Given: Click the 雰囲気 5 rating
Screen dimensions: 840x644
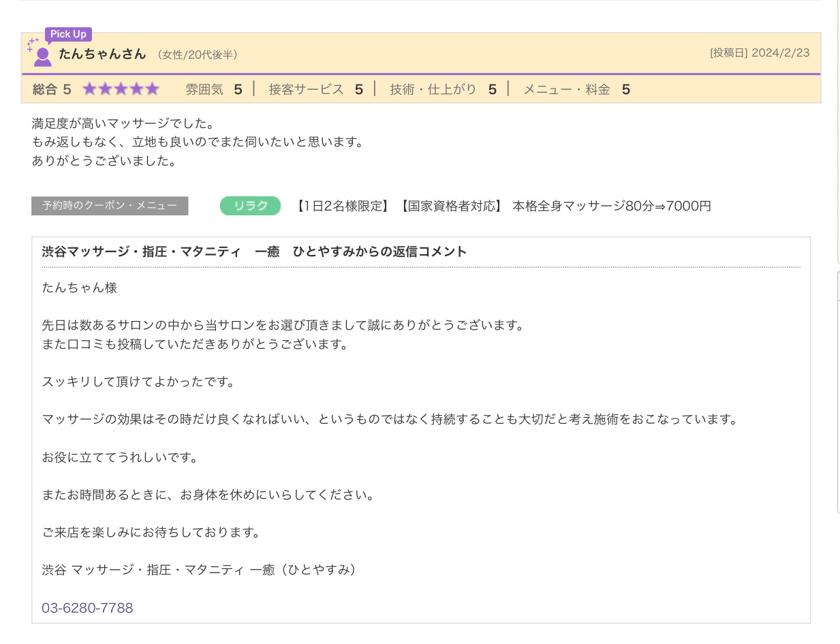Looking at the screenshot, I should [214, 89].
